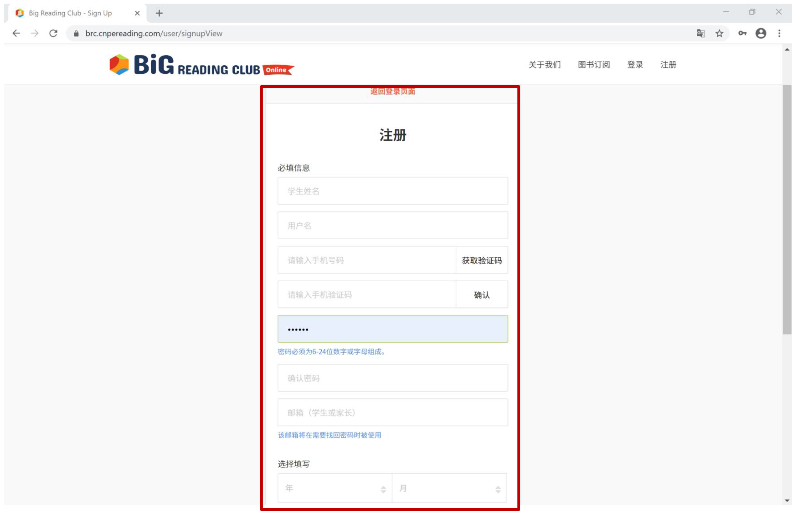Open the saved passwords key icon
Viewport: 794px width, 532px height.
click(x=742, y=33)
